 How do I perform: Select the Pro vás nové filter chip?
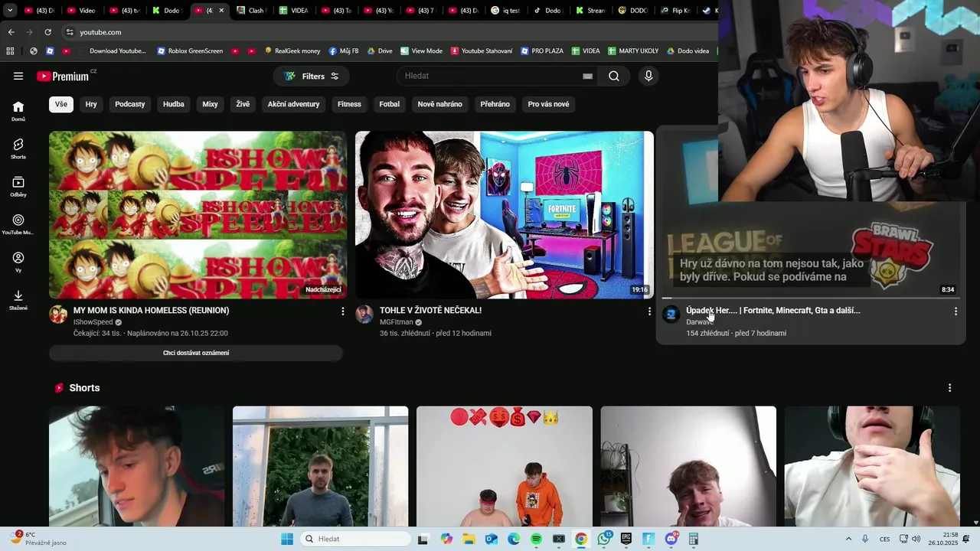tap(549, 104)
